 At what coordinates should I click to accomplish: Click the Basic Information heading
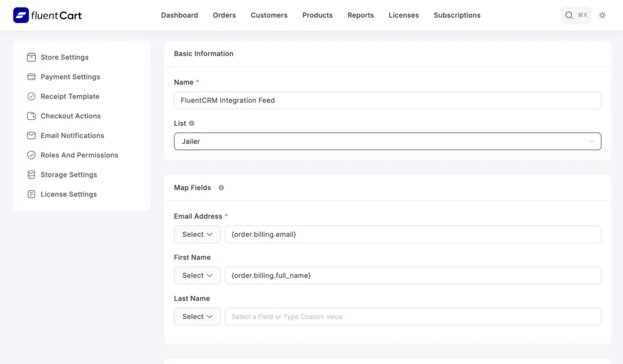click(x=203, y=53)
